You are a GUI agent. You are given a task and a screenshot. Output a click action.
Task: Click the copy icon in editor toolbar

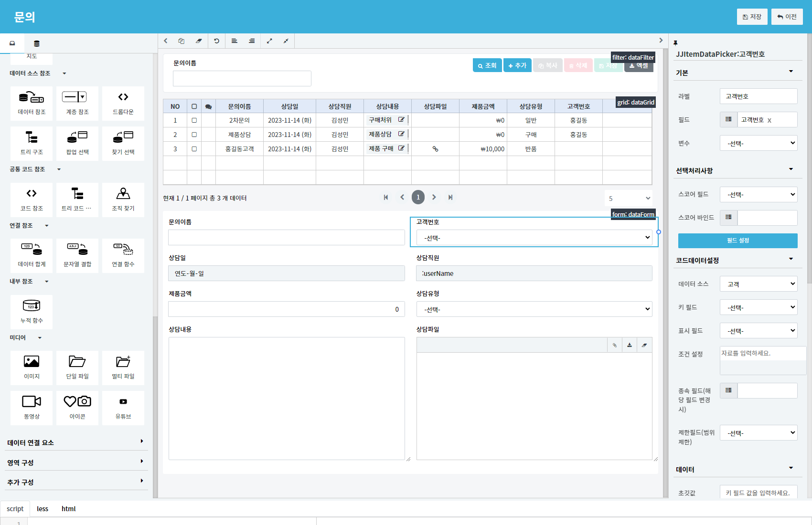click(182, 41)
